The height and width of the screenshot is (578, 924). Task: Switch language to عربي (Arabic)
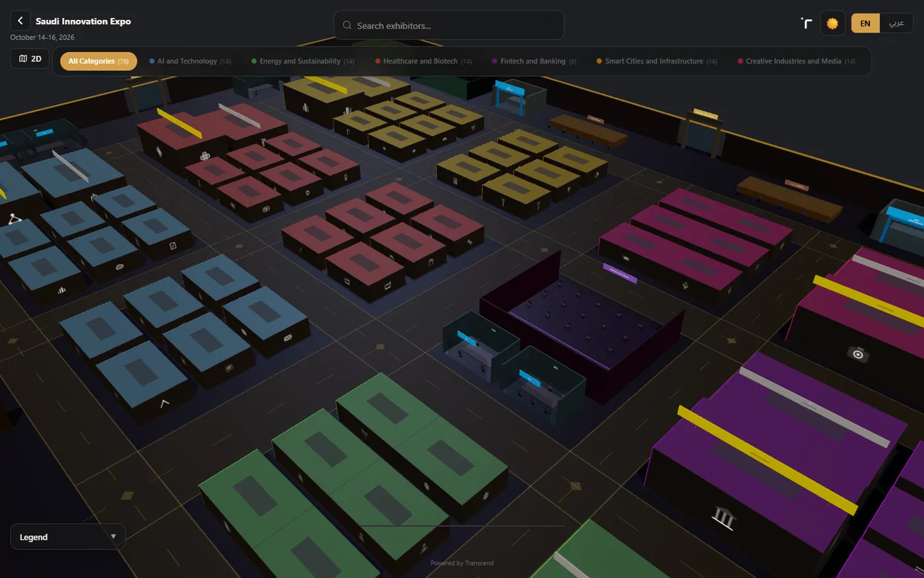(x=896, y=23)
